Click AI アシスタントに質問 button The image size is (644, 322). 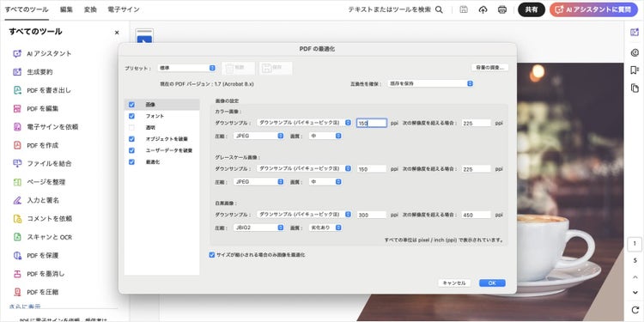click(x=593, y=9)
